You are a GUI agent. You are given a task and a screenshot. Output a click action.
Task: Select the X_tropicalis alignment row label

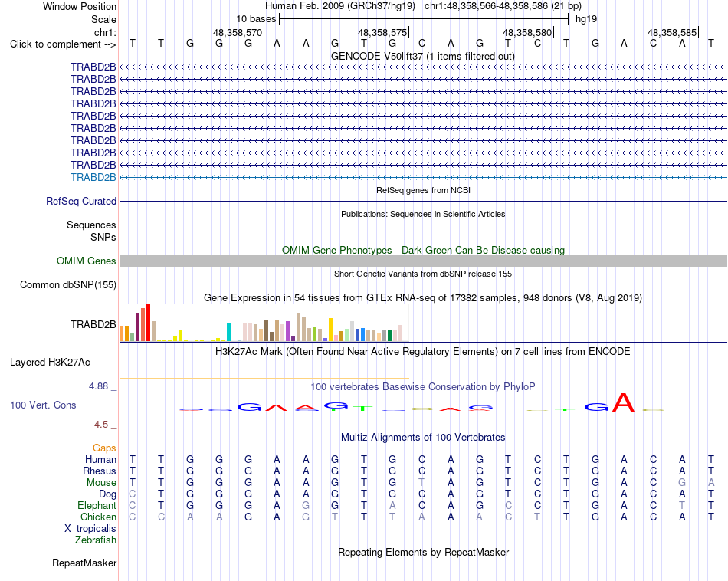[x=90, y=529]
